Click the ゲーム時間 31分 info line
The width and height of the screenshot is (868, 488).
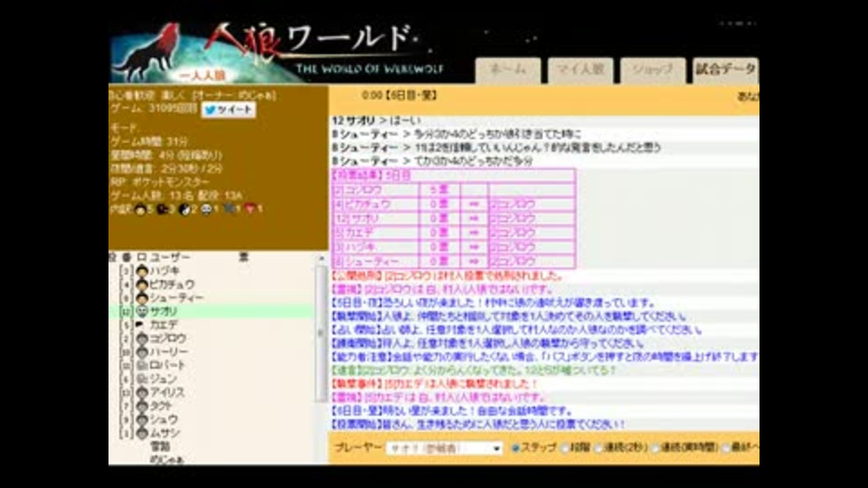pyautogui.click(x=149, y=142)
